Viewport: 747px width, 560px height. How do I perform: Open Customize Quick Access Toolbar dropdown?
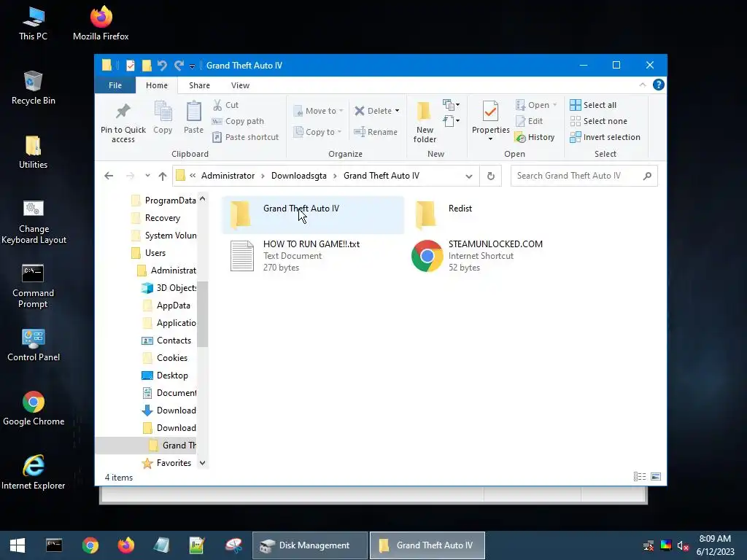(192, 66)
